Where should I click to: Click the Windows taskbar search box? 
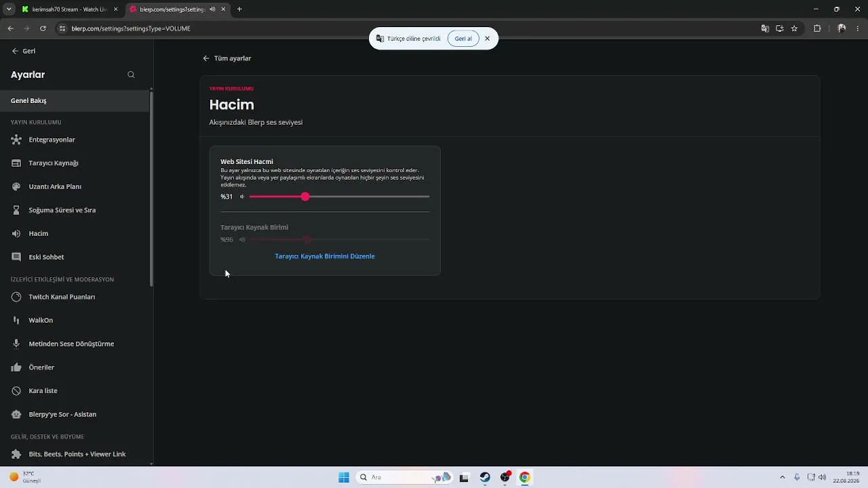point(403,477)
